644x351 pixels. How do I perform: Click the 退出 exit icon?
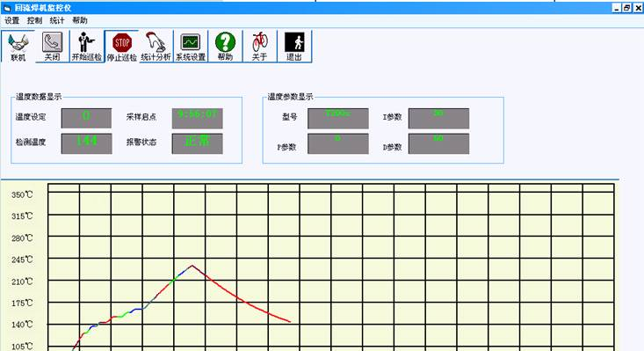pos(294,46)
